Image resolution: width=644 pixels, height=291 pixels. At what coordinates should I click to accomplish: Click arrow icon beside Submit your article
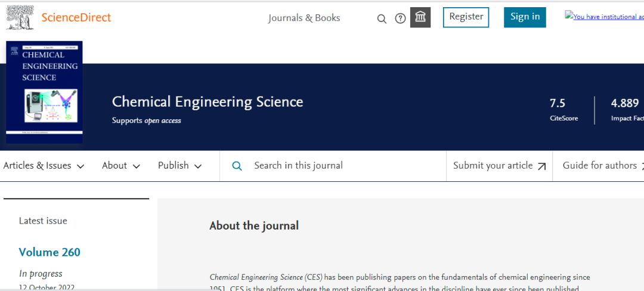[541, 166]
